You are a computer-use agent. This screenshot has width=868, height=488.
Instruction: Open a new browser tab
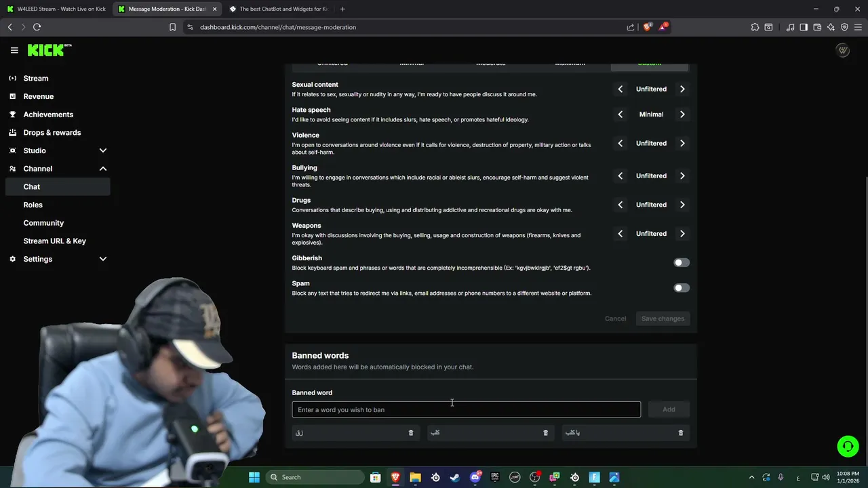point(342,9)
